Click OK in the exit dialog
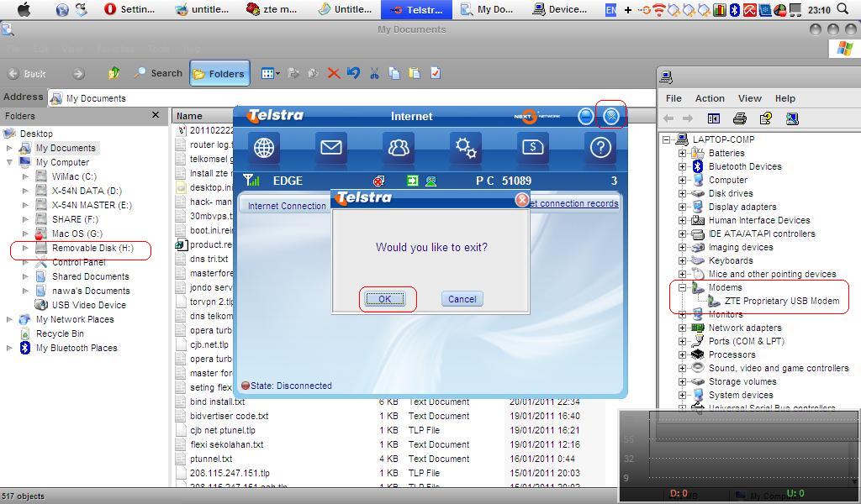Screen dimensions: 861x504 [385, 299]
